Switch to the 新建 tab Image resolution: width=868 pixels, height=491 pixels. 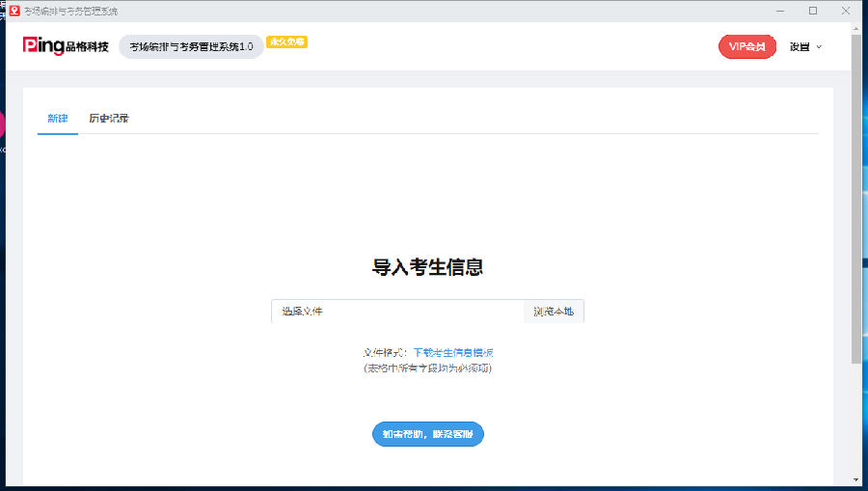pos(58,119)
